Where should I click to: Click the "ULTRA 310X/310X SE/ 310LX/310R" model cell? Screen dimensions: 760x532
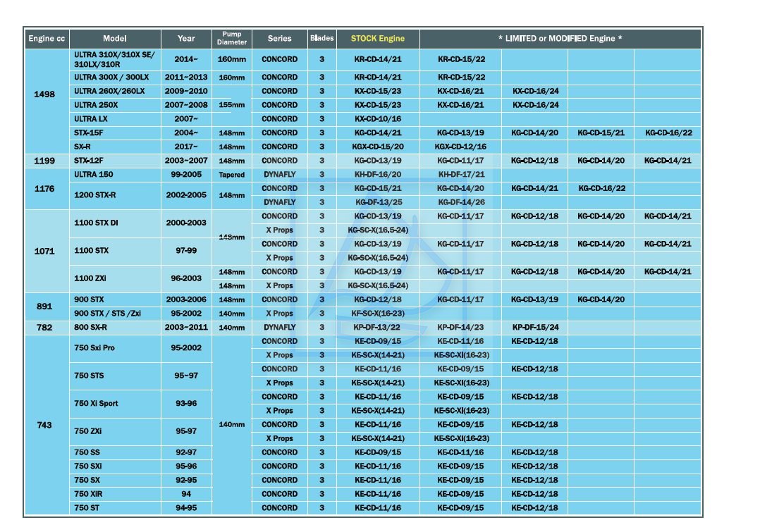(115, 60)
